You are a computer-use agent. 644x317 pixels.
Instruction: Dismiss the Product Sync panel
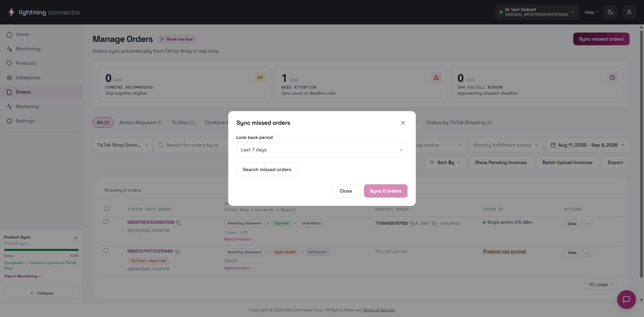pos(76,238)
